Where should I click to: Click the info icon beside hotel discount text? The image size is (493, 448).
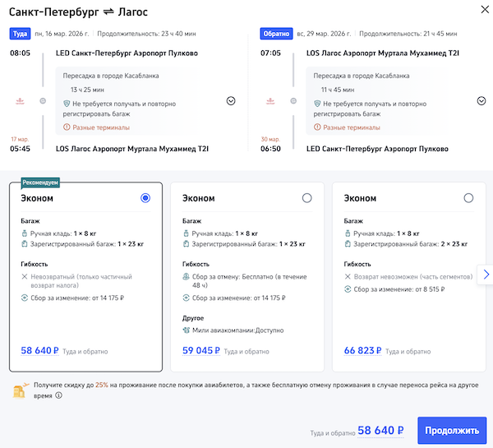tap(59, 395)
